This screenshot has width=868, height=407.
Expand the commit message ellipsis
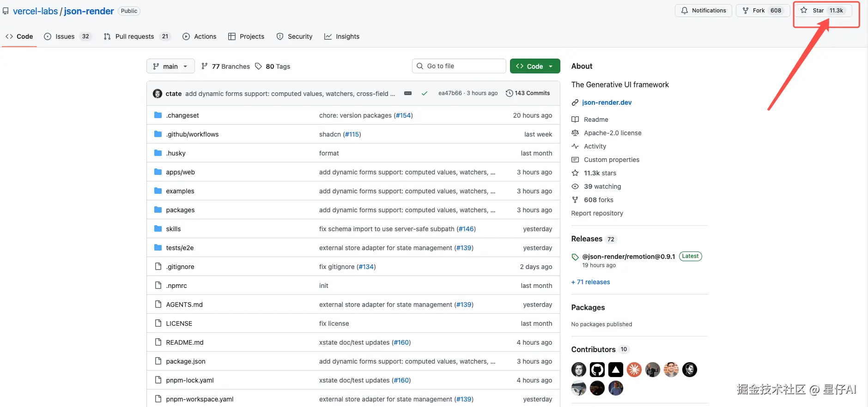coord(408,93)
